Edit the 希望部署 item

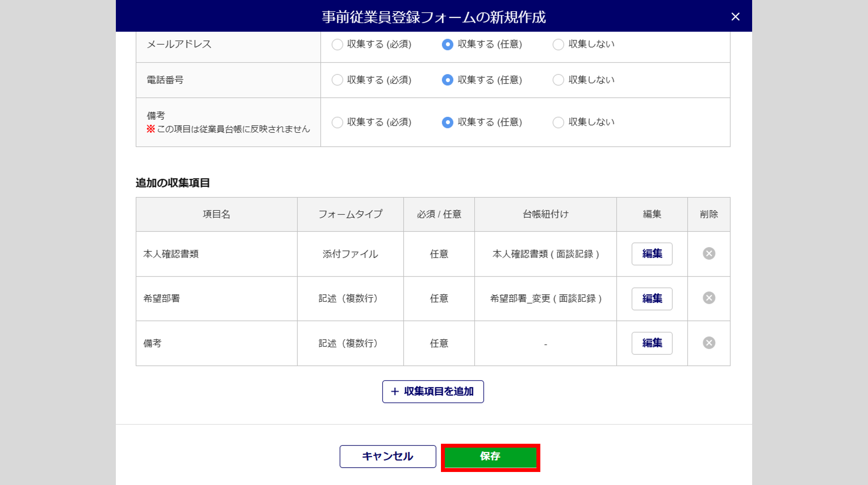pyautogui.click(x=652, y=299)
